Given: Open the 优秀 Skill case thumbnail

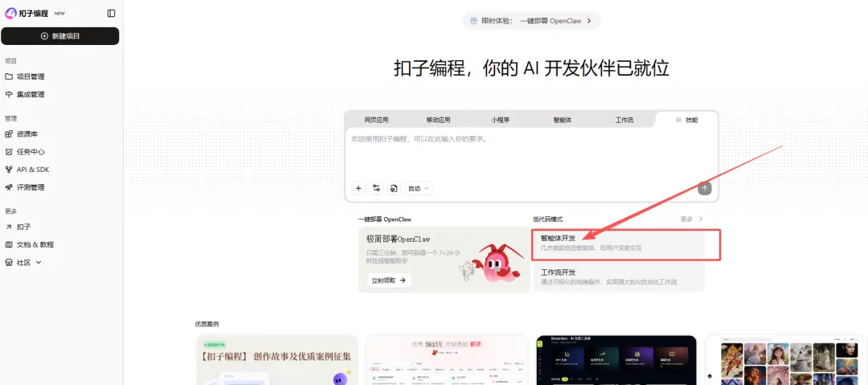Looking at the screenshot, I should pos(447,359).
